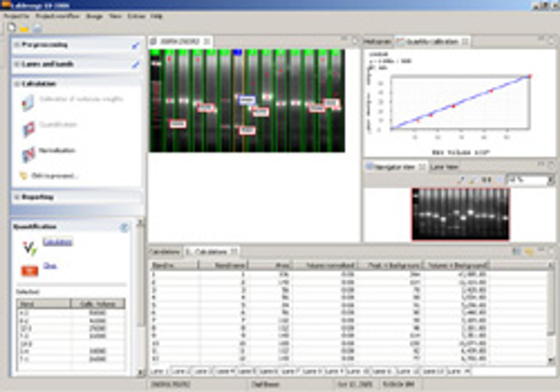560x392 pixels.
Task: Click the open folder toolbar icon
Action: click(24, 28)
